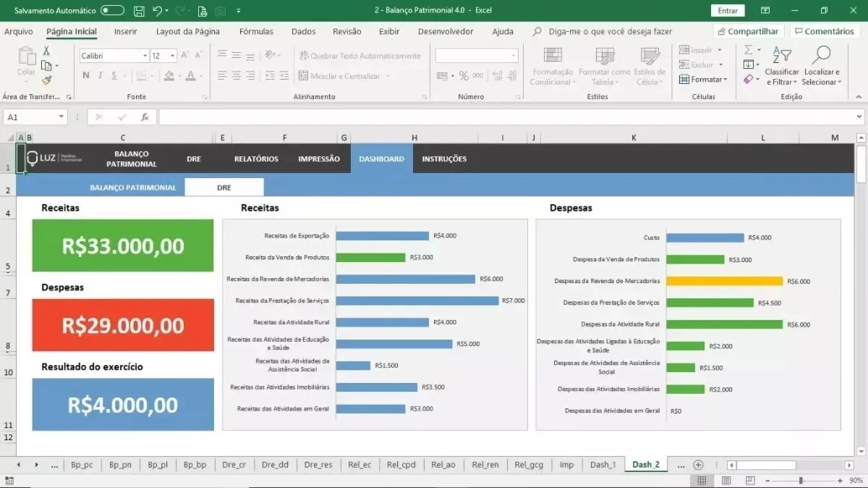Viewport: 868px width, 488px height.
Task: Click the Classificar e Filtrar icon
Action: coord(781,55)
